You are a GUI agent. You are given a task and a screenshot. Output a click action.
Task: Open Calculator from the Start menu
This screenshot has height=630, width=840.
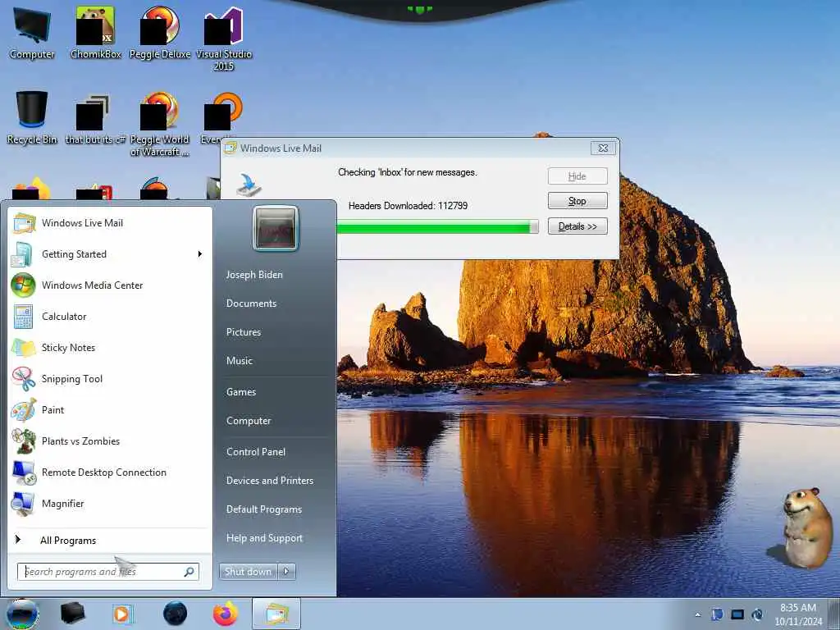(110, 316)
